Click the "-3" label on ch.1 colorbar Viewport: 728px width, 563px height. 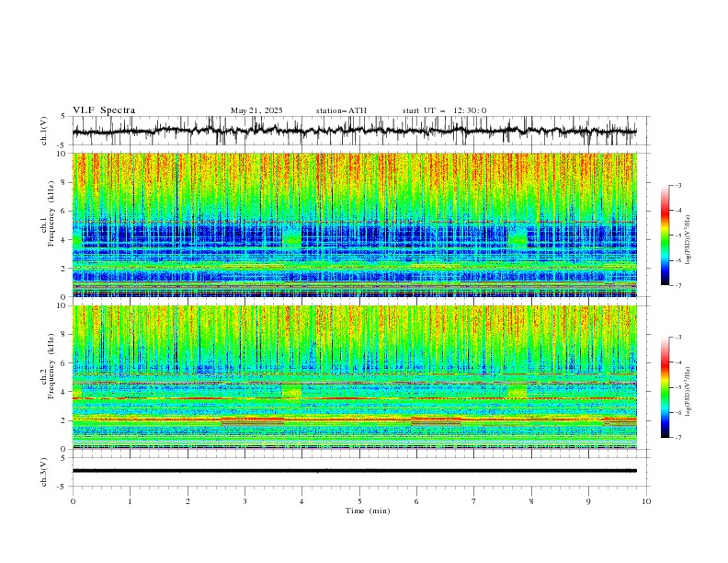677,185
